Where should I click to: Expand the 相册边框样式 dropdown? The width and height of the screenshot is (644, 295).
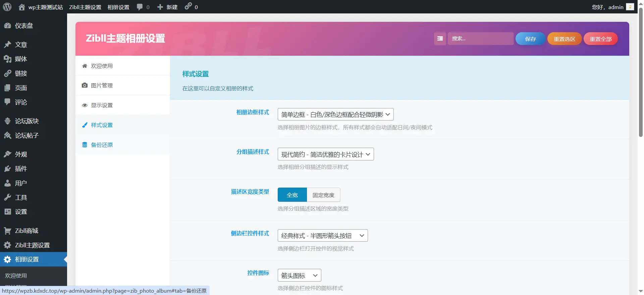pyautogui.click(x=335, y=114)
